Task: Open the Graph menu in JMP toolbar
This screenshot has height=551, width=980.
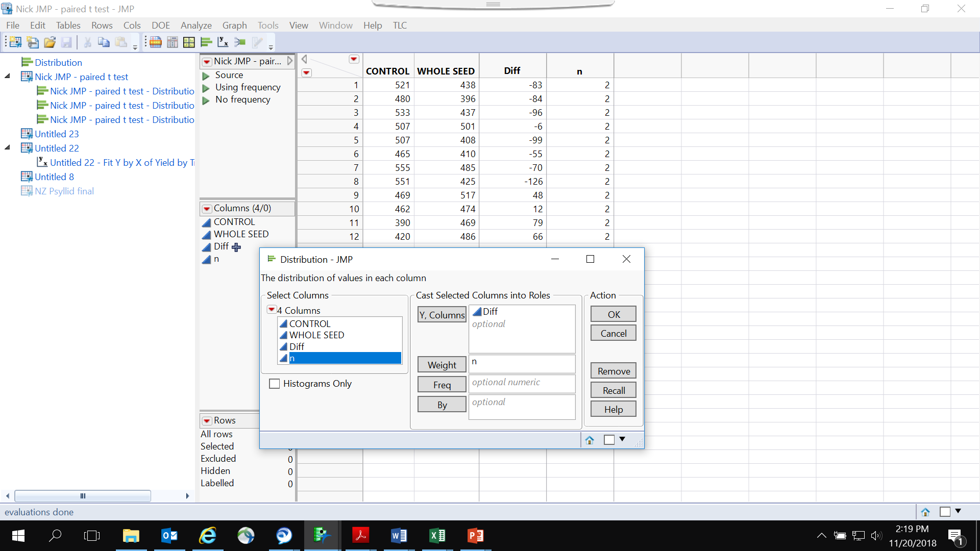Action: pos(234,25)
